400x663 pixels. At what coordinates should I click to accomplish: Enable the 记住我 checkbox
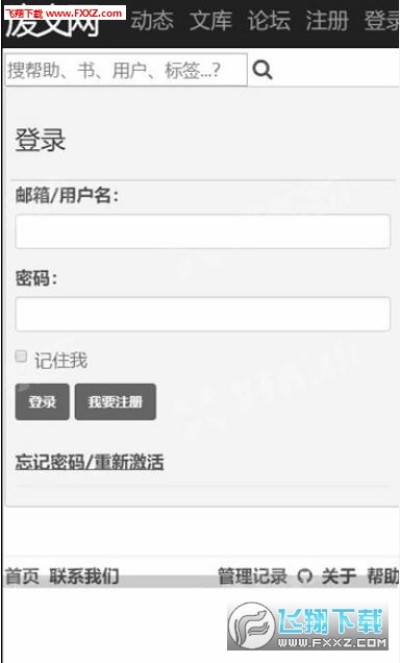21,356
